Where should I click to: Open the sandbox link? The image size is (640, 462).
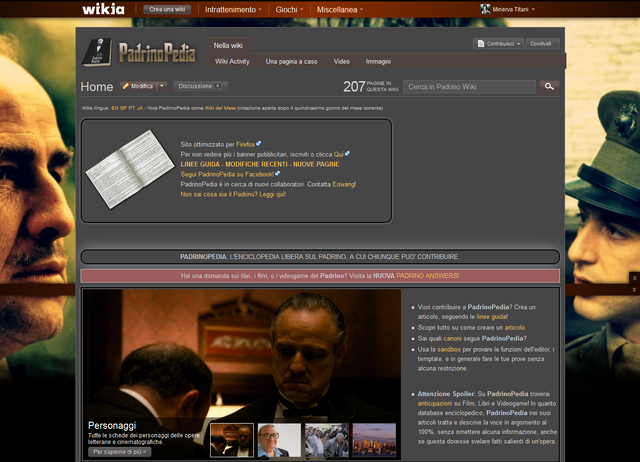pos(449,349)
